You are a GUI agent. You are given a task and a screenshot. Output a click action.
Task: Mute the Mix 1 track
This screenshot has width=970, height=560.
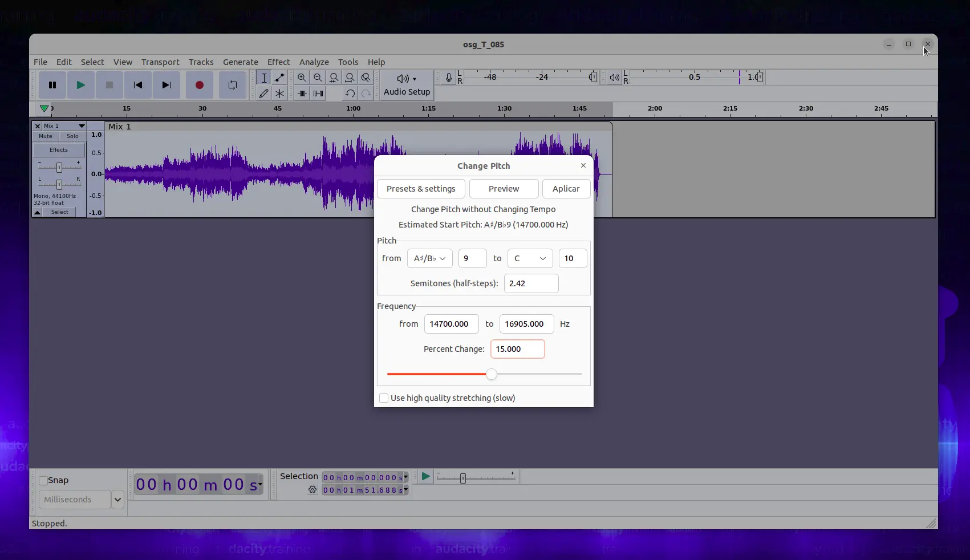click(46, 136)
